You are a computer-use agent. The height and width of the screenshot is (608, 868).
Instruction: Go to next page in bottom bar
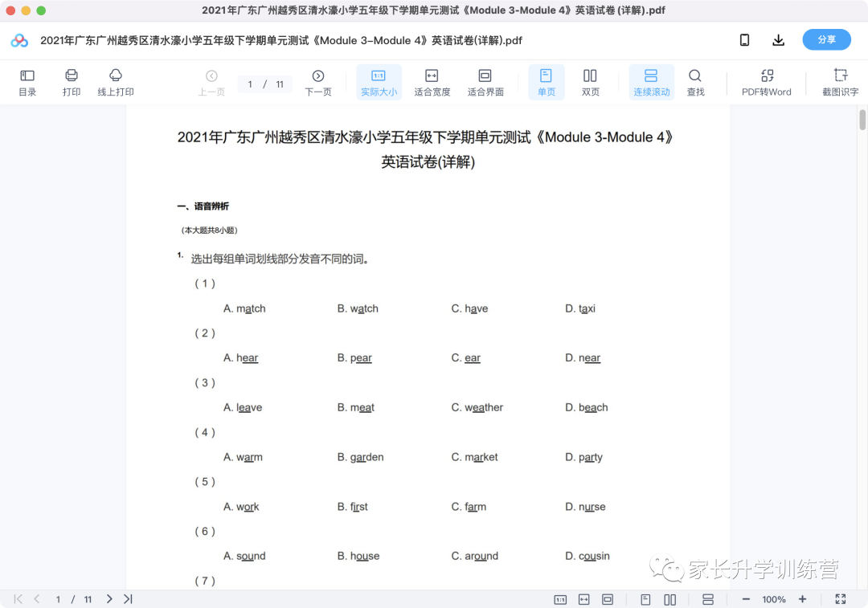point(109,598)
